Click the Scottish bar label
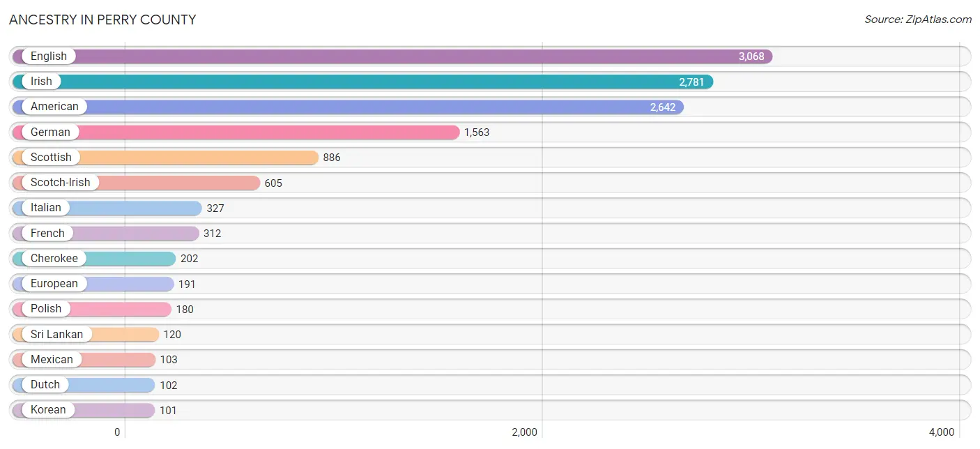 (x=51, y=157)
